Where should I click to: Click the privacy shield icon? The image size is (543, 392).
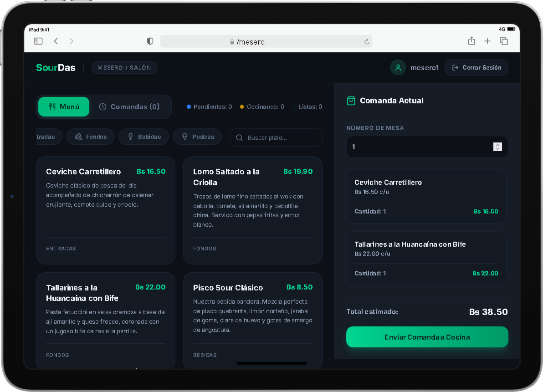pos(150,41)
